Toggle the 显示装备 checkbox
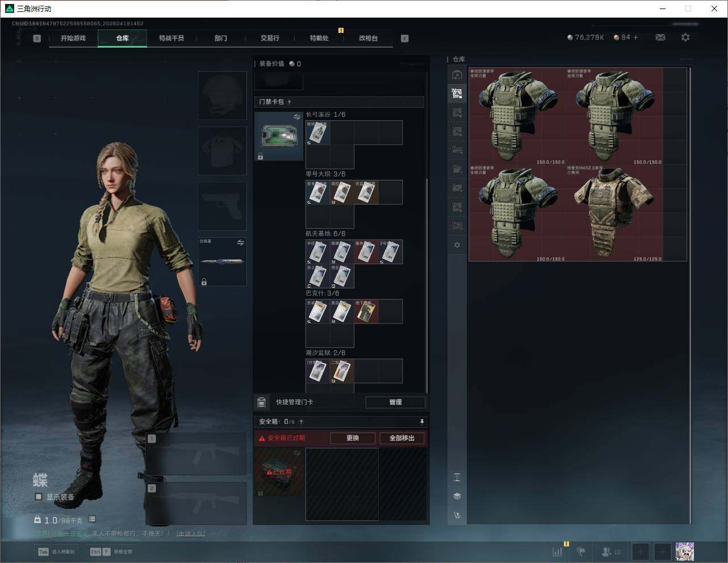The image size is (728, 563). 39,497
